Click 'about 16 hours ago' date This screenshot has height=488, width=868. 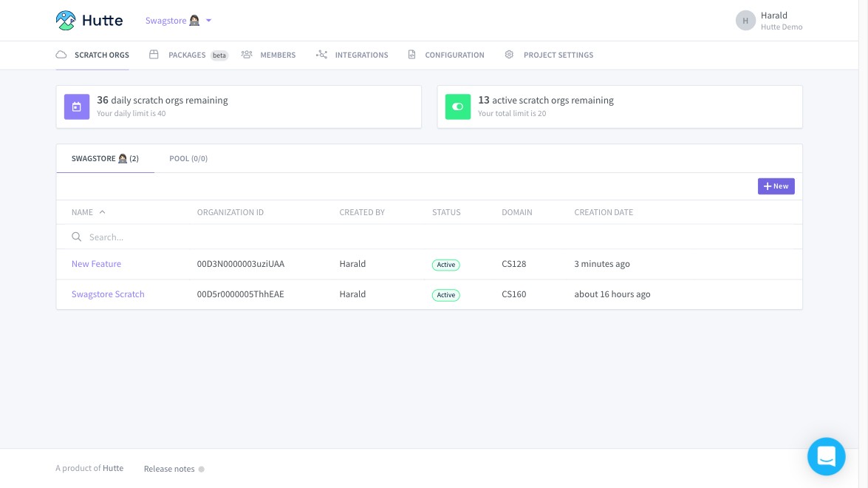[612, 294]
